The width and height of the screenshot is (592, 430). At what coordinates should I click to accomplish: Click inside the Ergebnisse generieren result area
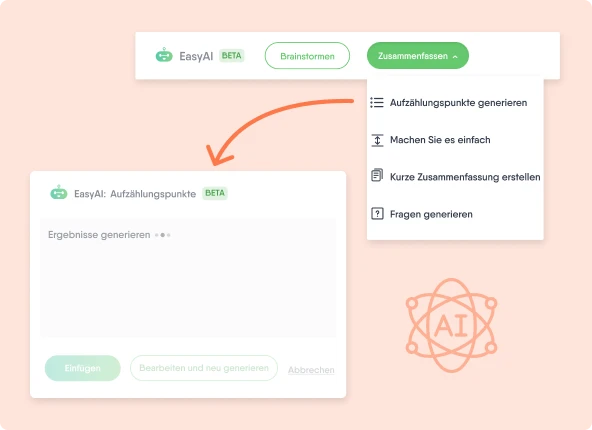[188, 278]
